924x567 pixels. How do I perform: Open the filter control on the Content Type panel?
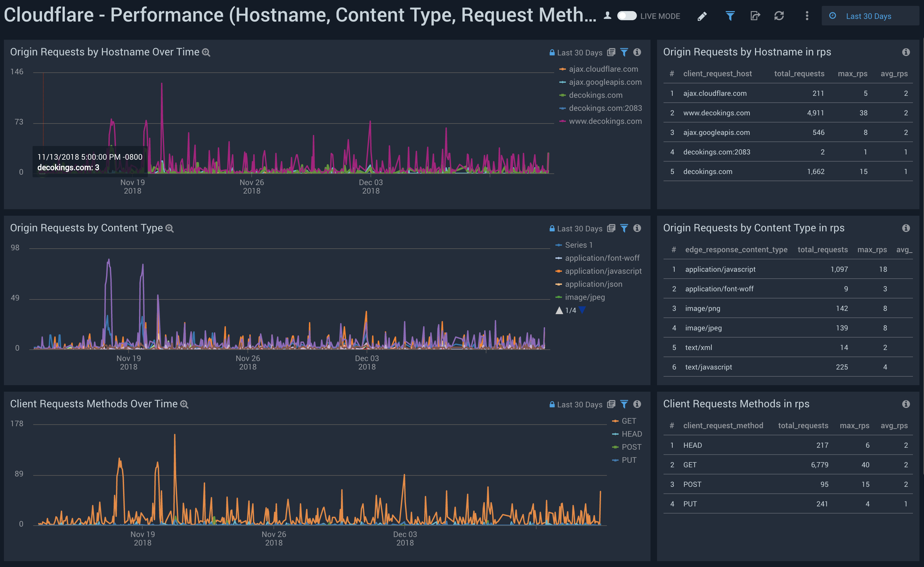(x=623, y=228)
